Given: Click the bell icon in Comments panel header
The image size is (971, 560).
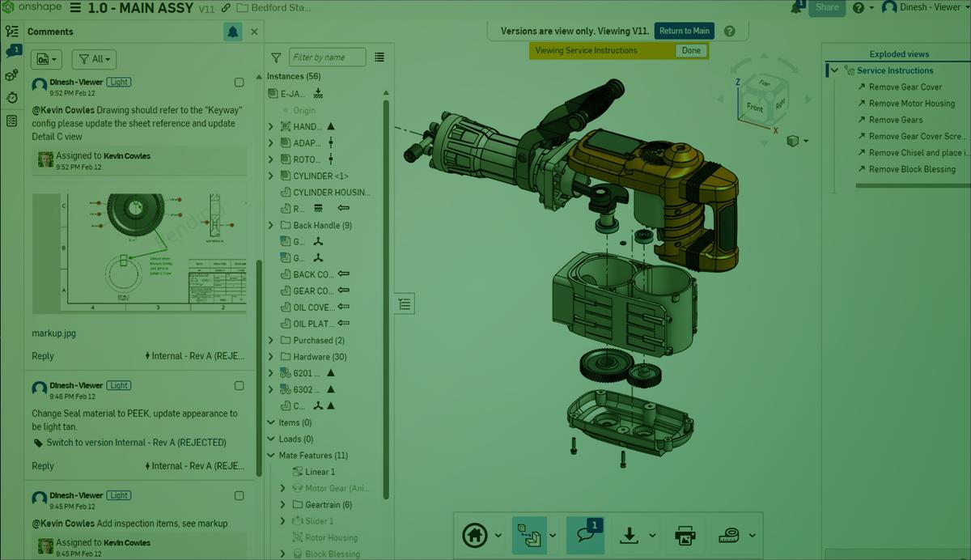Looking at the screenshot, I should click(x=233, y=32).
